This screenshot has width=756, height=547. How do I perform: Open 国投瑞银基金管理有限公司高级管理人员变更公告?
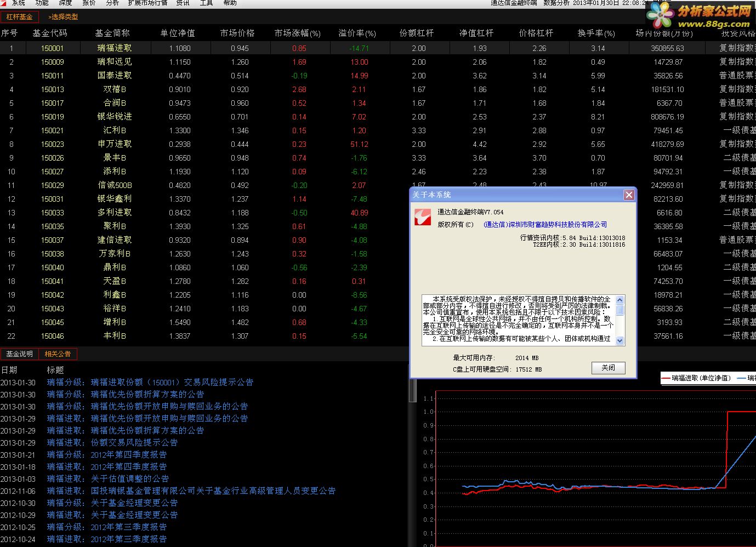pyautogui.click(x=191, y=491)
